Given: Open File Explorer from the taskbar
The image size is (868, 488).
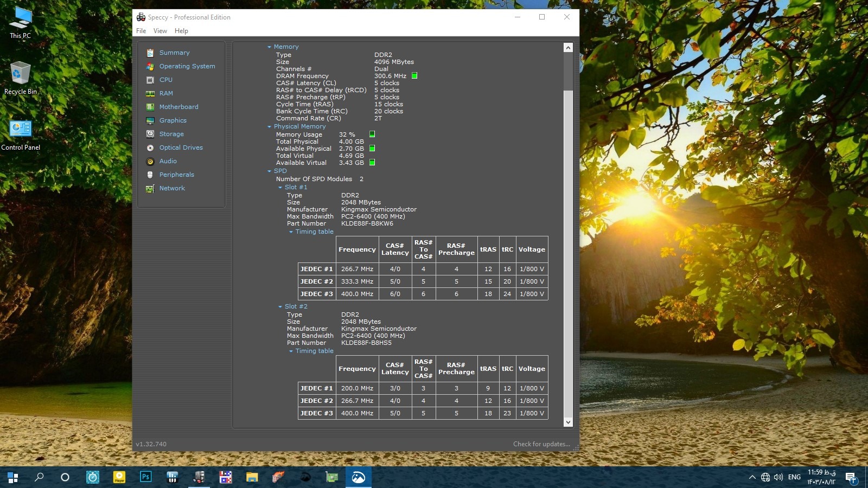Looking at the screenshot, I should [x=252, y=477].
